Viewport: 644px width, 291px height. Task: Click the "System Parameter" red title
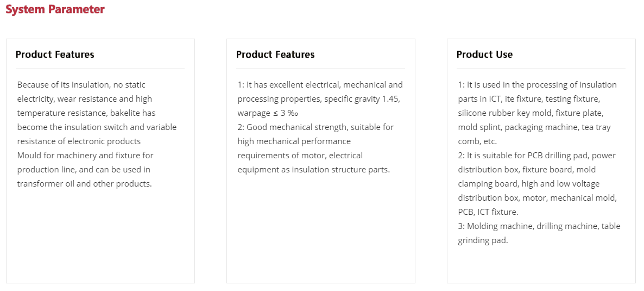pyautogui.click(x=55, y=9)
